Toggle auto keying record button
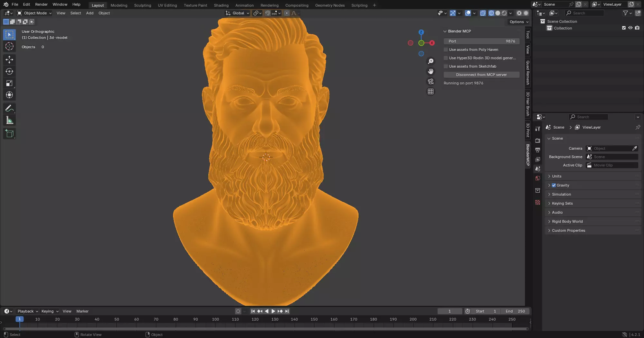The height and width of the screenshot is (338, 644). coord(238,311)
